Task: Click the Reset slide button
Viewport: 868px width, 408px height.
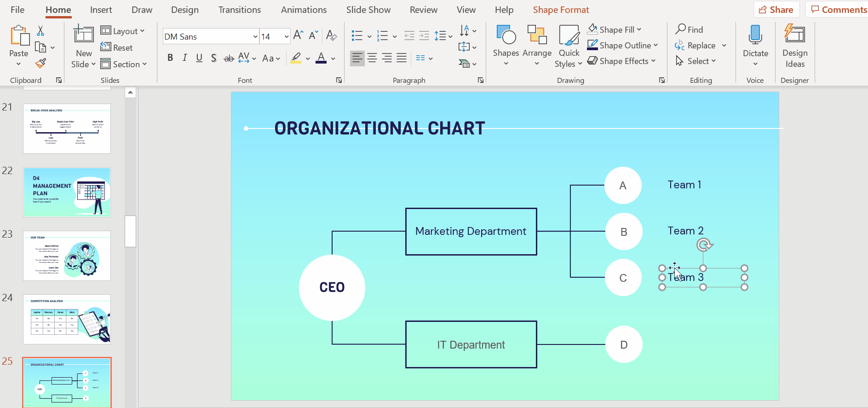Action: click(x=117, y=47)
